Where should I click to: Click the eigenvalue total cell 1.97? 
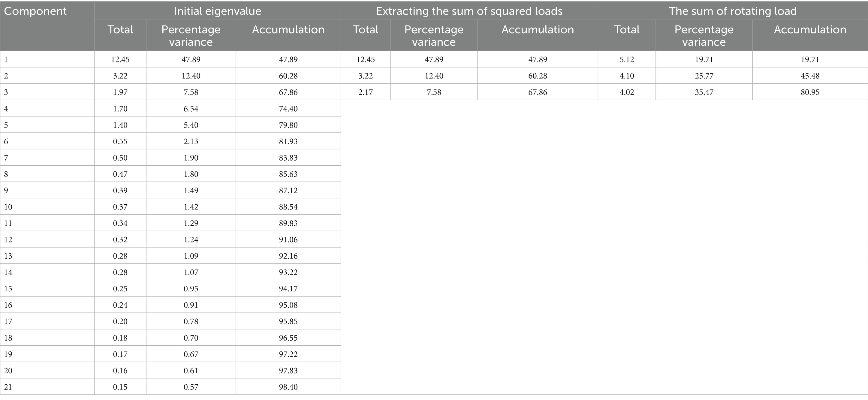point(120,92)
